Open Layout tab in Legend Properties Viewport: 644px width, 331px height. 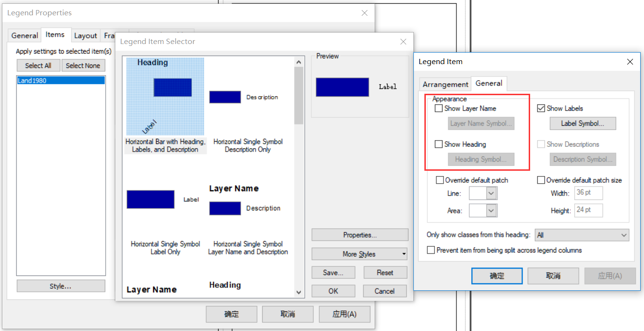point(86,35)
